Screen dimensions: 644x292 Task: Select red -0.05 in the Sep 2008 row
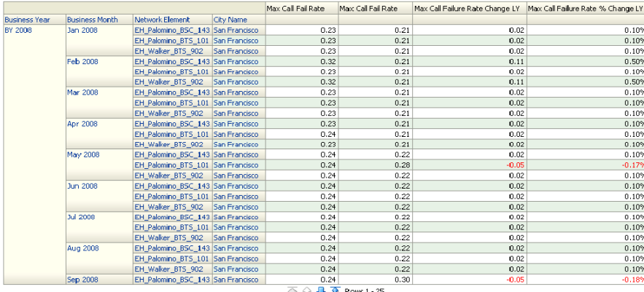click(516, 280)
